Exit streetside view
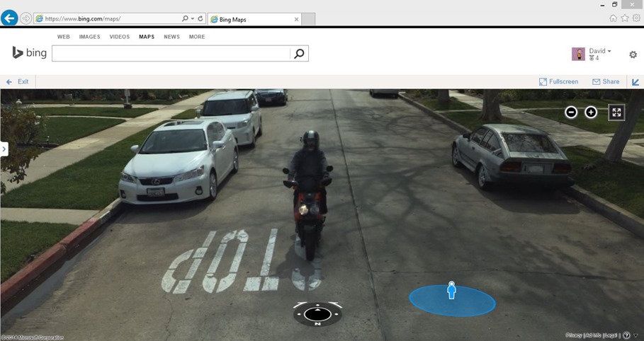The height and width of the screenshot is (341, 644). pos(18,82)
